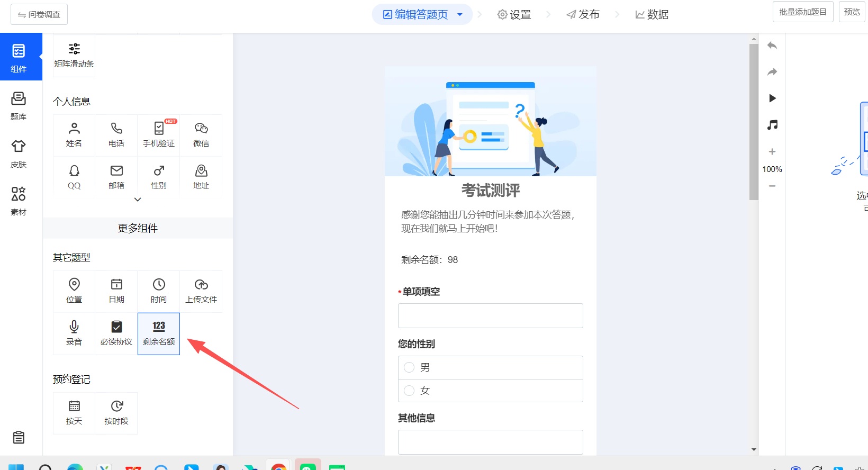The height and width of the screenshot is (470, 868).
Task: Add the 位置 location component
Action: 74,291
